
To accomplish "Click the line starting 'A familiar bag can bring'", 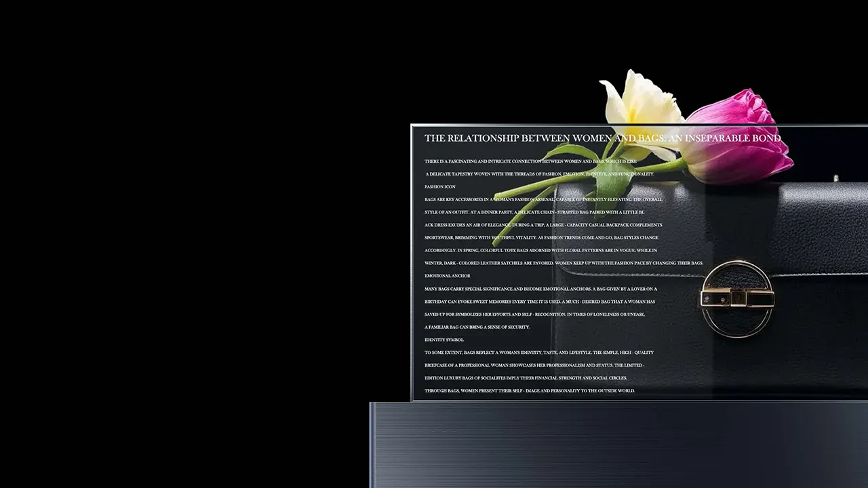I will (x=477, y=327).
